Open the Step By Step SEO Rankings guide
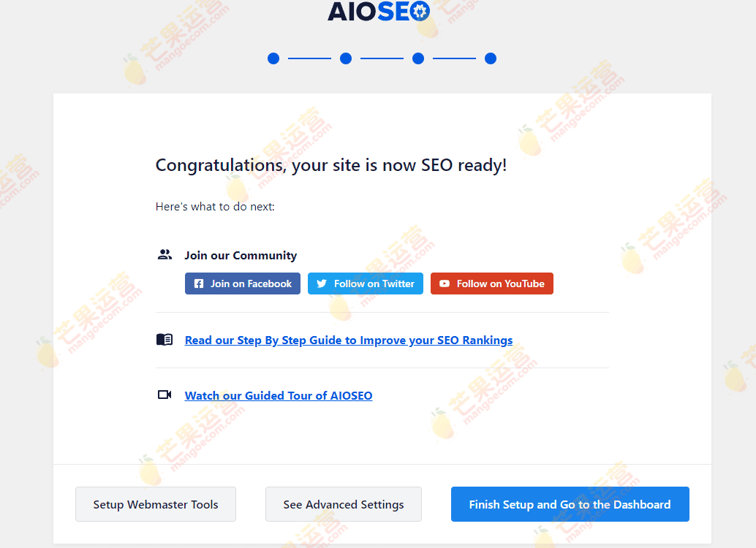The width and height of the screenshot is (756, 548). [349, 340]
